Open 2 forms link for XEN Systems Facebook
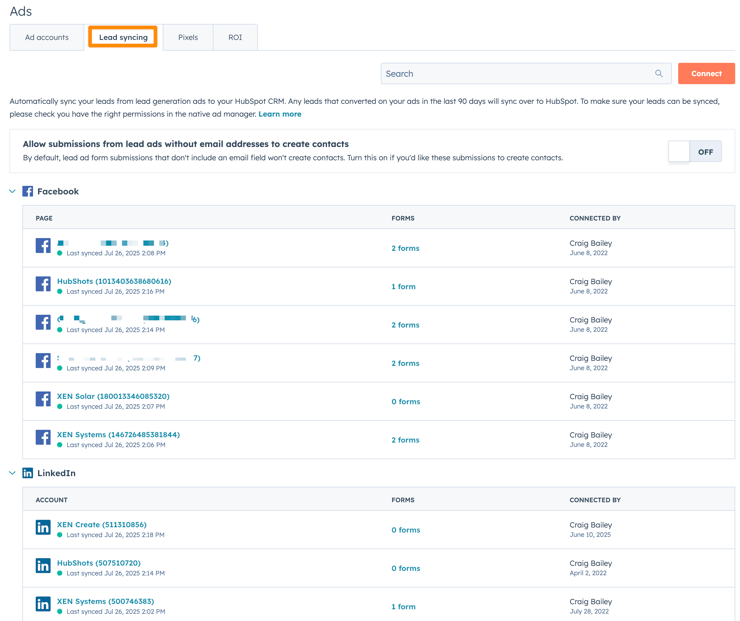Viewport: 740px width, 621px height. [x=405, y=440]
